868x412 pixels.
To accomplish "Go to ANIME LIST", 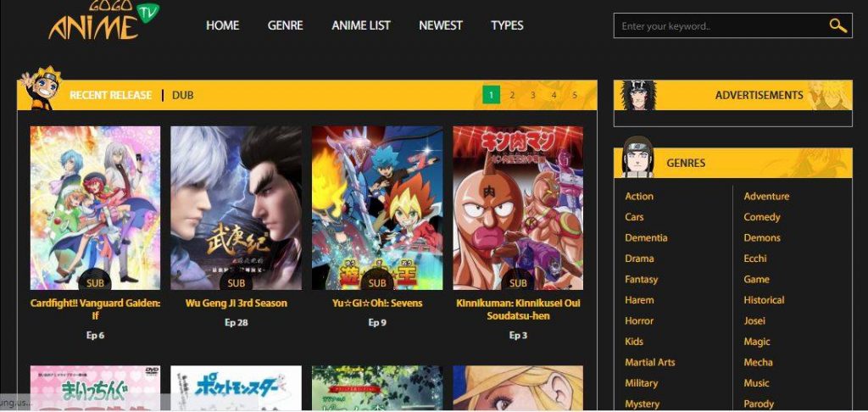I will coord(361,25).
